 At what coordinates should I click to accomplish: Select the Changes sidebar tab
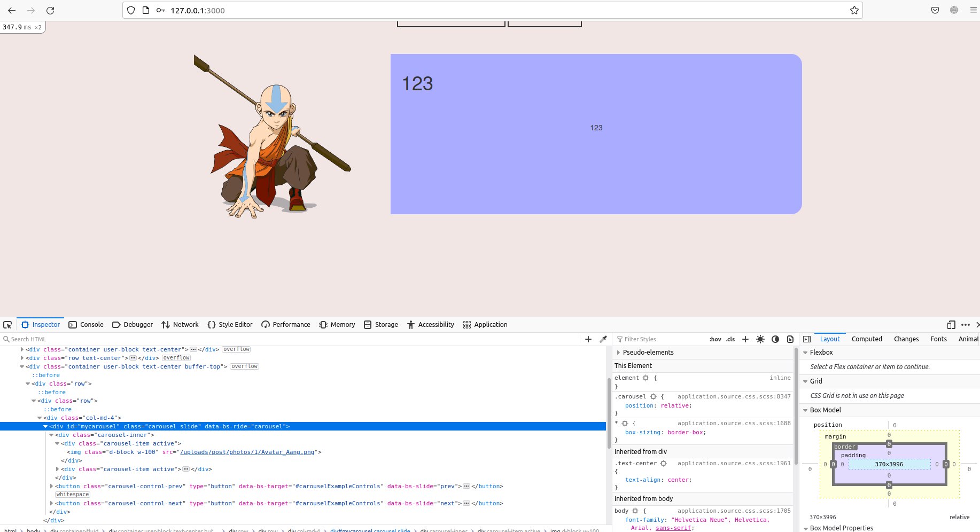[906, 339]
